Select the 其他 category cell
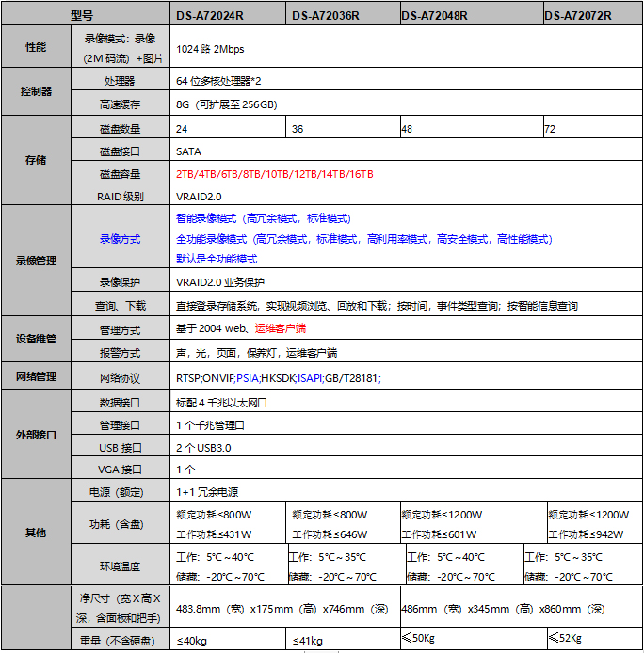644x653 pixels. coord(37,532)
